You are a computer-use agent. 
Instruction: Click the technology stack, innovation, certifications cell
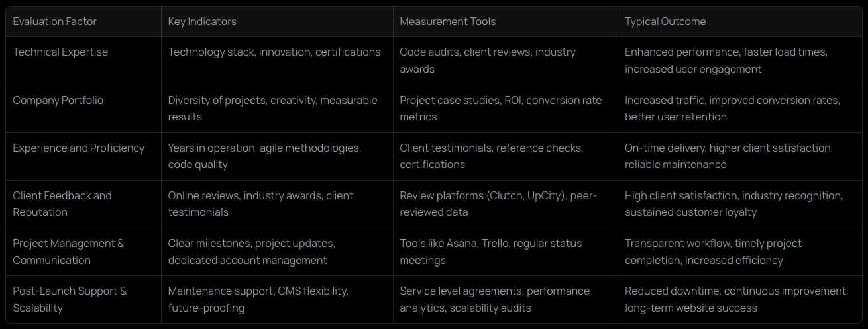277,60
